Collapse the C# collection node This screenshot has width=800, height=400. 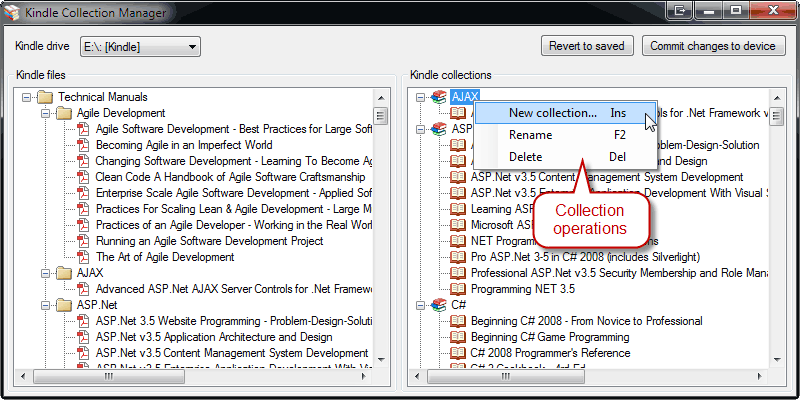[420, 305]
